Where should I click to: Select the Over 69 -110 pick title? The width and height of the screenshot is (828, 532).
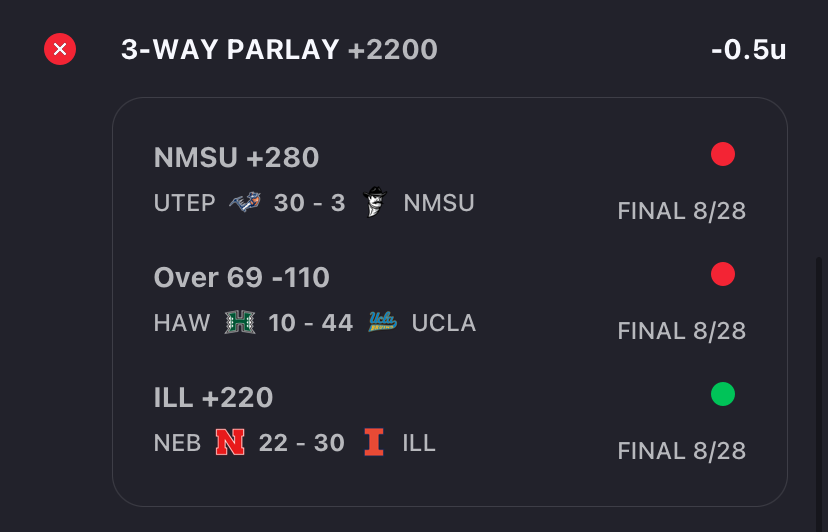pos(242,277)
